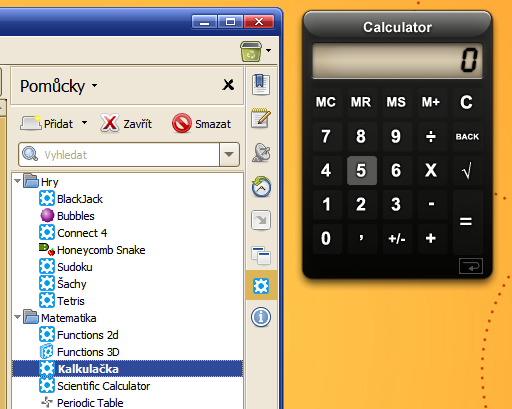Open the history clock panel icon
Screen dimensions: 512x409
pyautogui.click(x=261, y=187)
